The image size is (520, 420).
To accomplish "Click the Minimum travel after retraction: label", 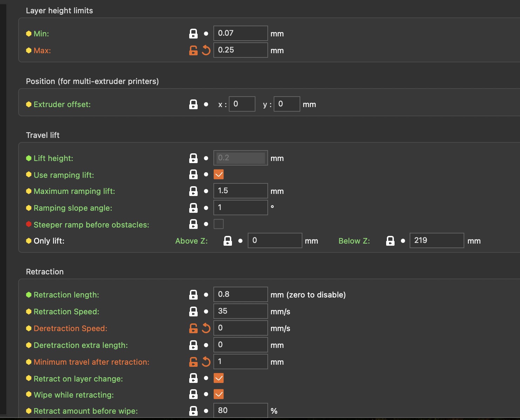I will (x=91, y=362).
